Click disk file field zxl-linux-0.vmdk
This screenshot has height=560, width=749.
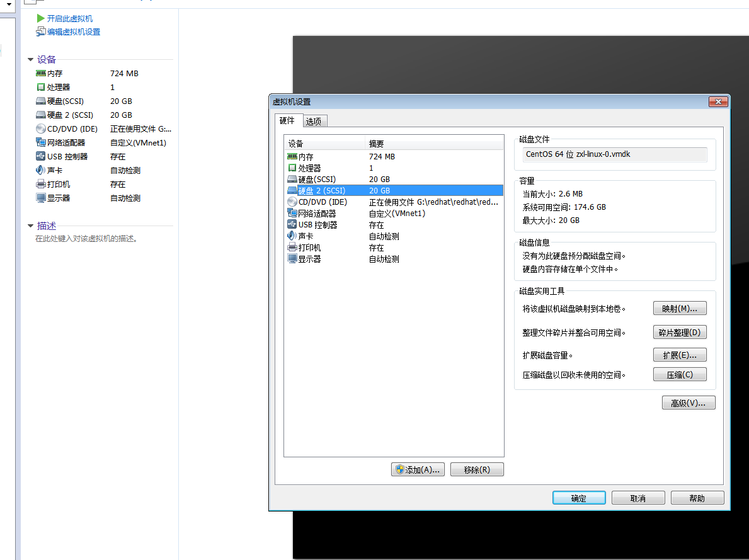coord(615,154)
